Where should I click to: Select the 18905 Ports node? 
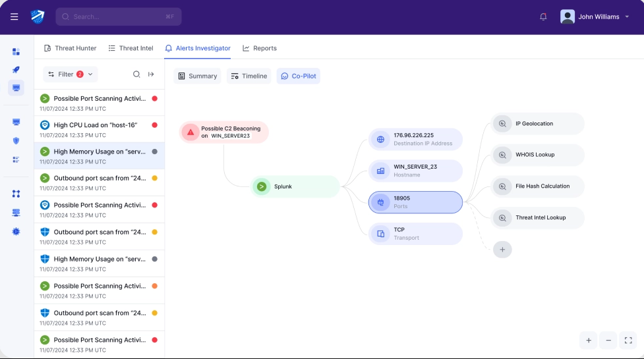(x=416, y=202)
